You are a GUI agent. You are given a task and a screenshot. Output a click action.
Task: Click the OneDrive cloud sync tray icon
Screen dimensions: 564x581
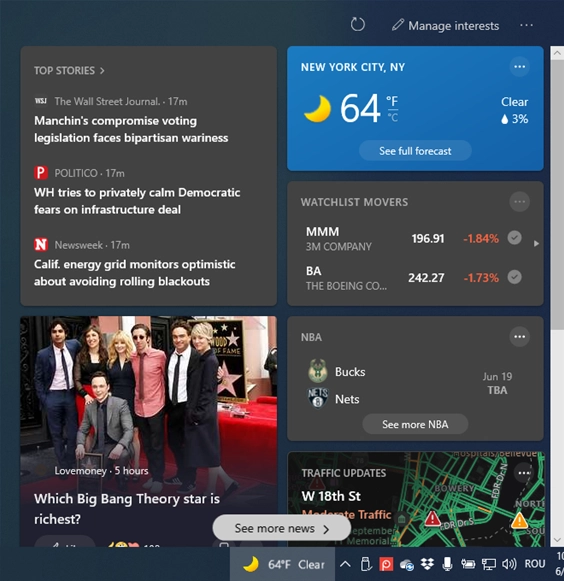407,564
